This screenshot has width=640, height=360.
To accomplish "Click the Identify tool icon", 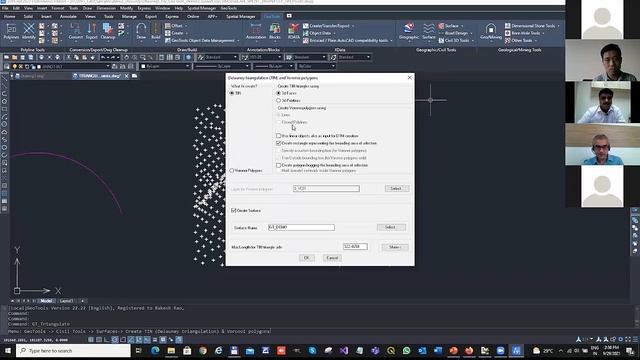I will (29, 31).
